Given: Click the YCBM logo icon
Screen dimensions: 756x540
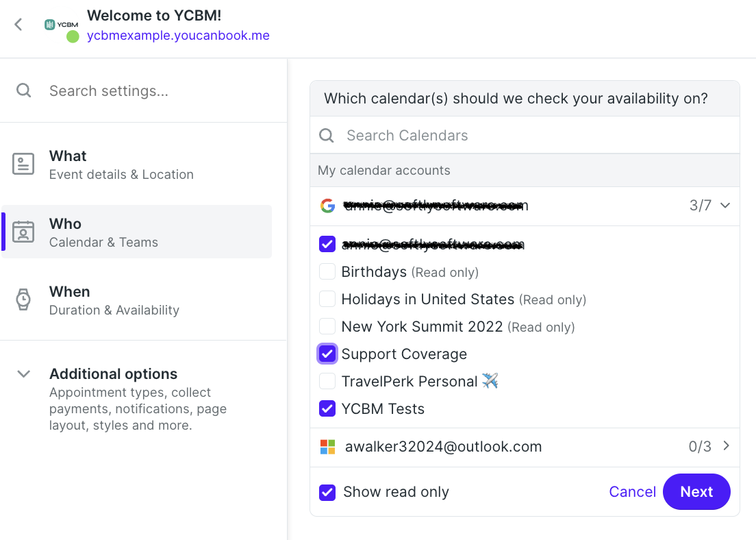Looking at the screenshot, I should pos(61,25).
